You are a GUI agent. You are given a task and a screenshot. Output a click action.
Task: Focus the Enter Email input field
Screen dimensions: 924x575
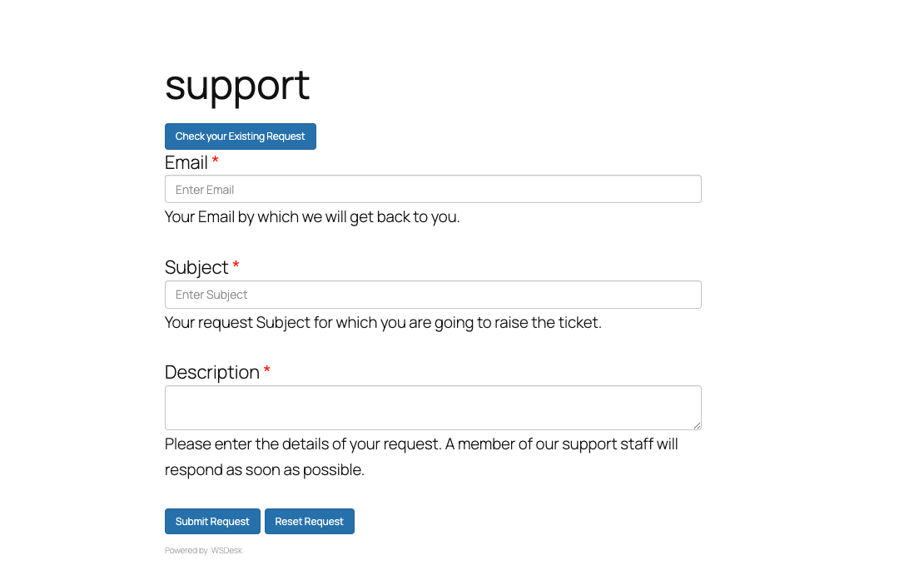click(433, 190)
